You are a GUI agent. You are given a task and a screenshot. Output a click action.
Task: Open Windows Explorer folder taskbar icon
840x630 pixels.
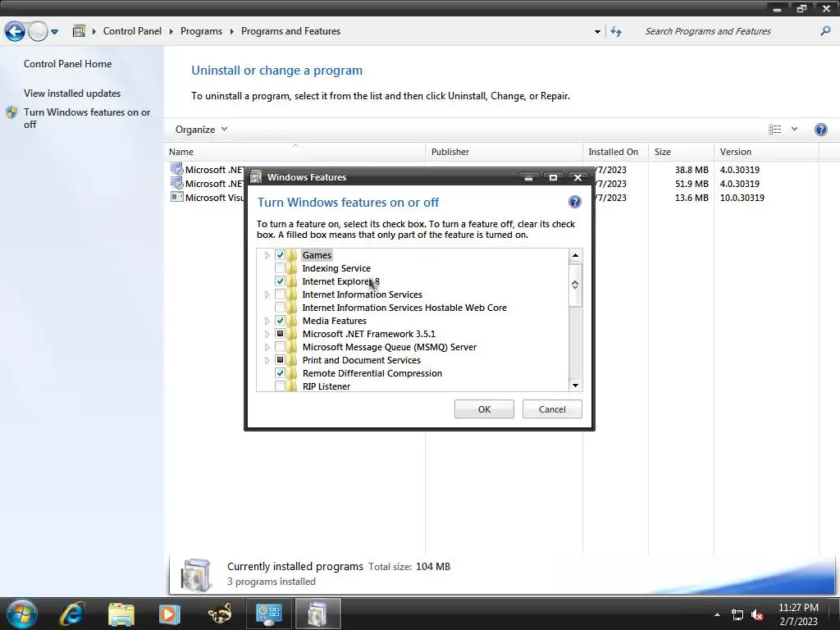(121, 614)
